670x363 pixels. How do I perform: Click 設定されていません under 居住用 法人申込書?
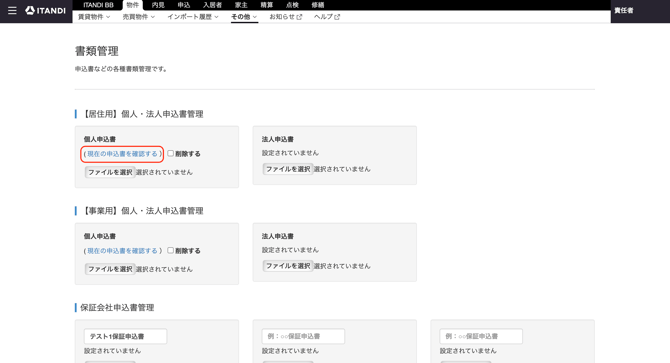point(290,153)
